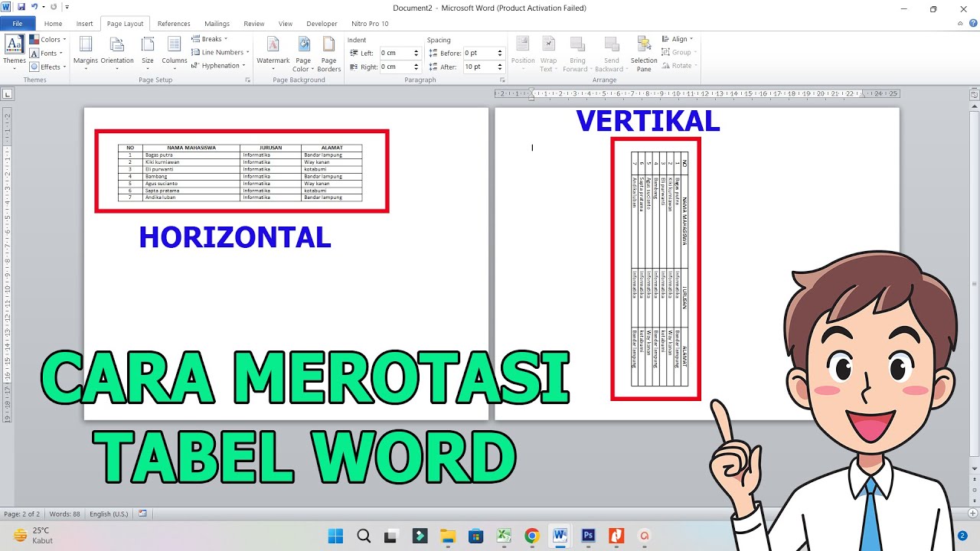
Task: Open the Developer tab
Action: point(322,24)
